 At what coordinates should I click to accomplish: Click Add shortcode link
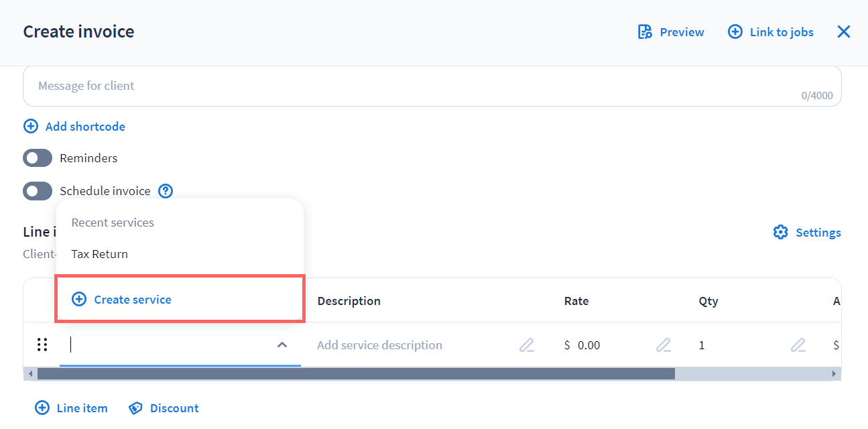(84, 127)
